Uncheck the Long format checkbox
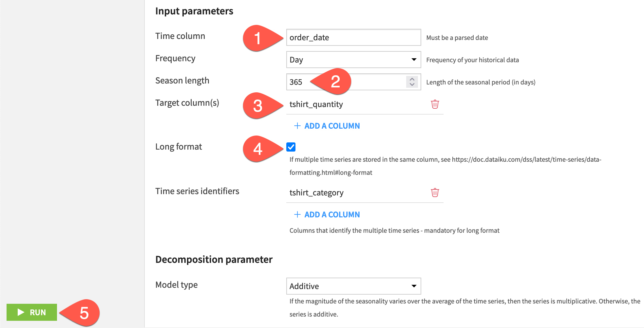The image size is (644, 328). 290,147
